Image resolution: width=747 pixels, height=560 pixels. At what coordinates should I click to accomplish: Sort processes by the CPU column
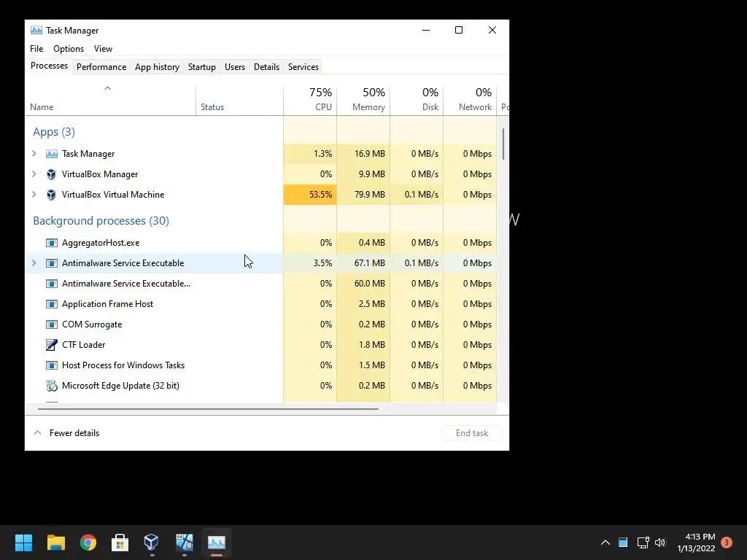click(310, 99)
